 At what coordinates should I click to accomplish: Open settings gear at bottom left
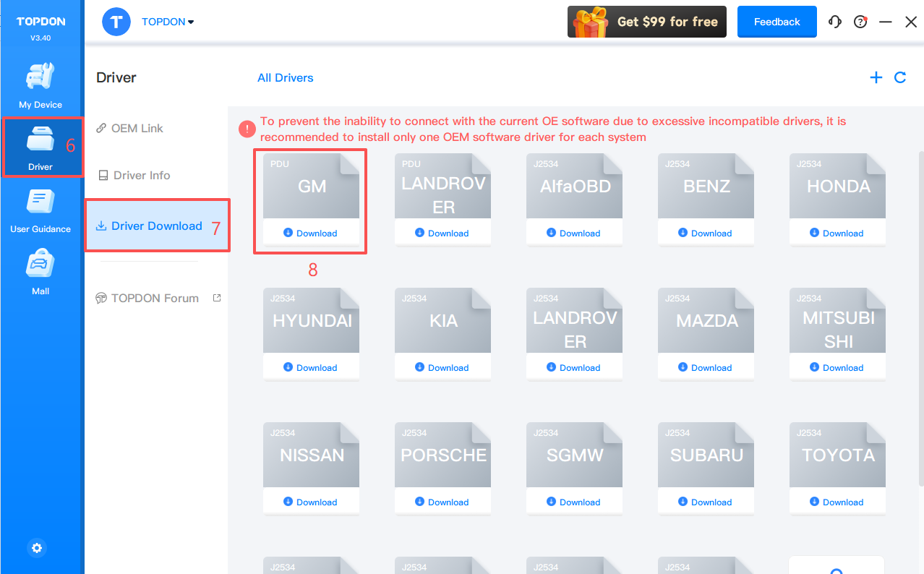37,548
